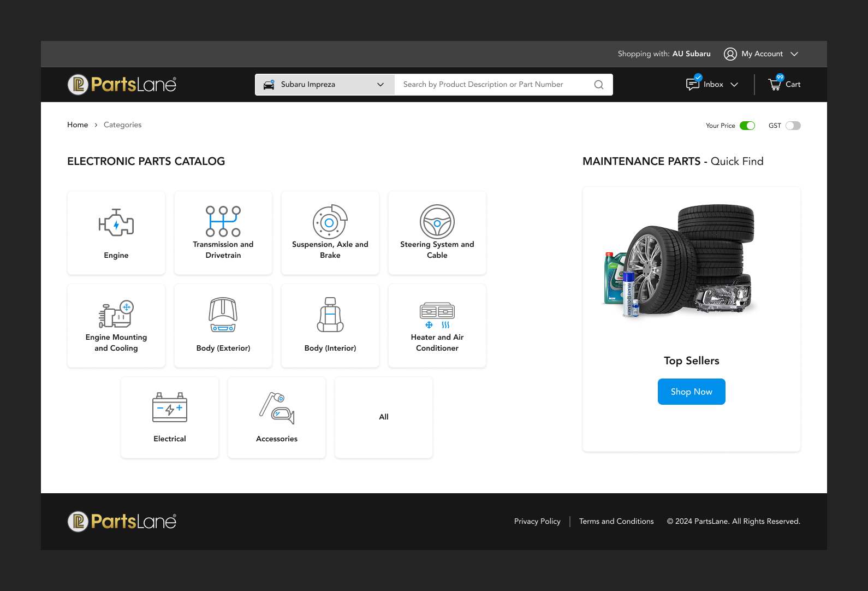
Task: Open the shopping Cart icon
Action: point(775,84)
